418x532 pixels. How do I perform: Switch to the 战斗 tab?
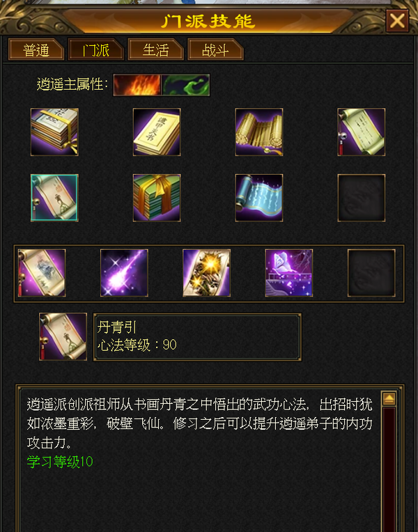click(215, 49)
